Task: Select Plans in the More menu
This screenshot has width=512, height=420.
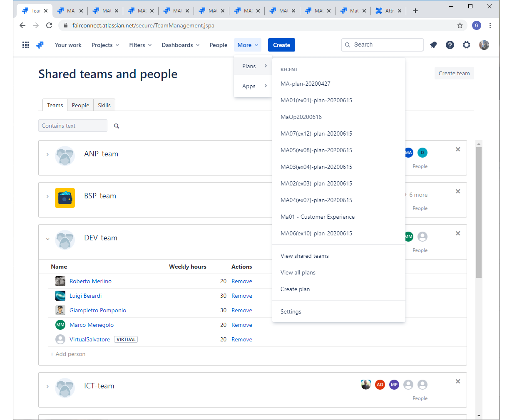Action: (253, 66)
